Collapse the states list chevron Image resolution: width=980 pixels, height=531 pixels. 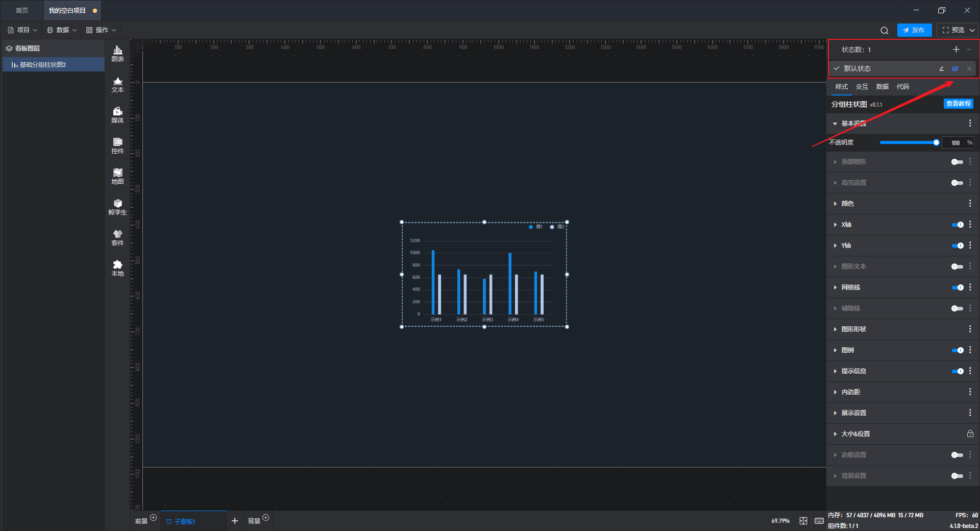tap(969, 50)
